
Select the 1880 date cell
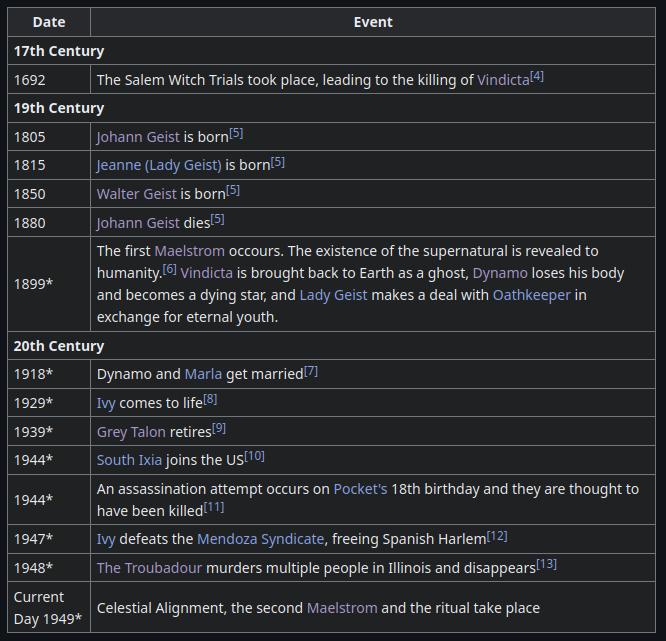[x=49, y=223]
